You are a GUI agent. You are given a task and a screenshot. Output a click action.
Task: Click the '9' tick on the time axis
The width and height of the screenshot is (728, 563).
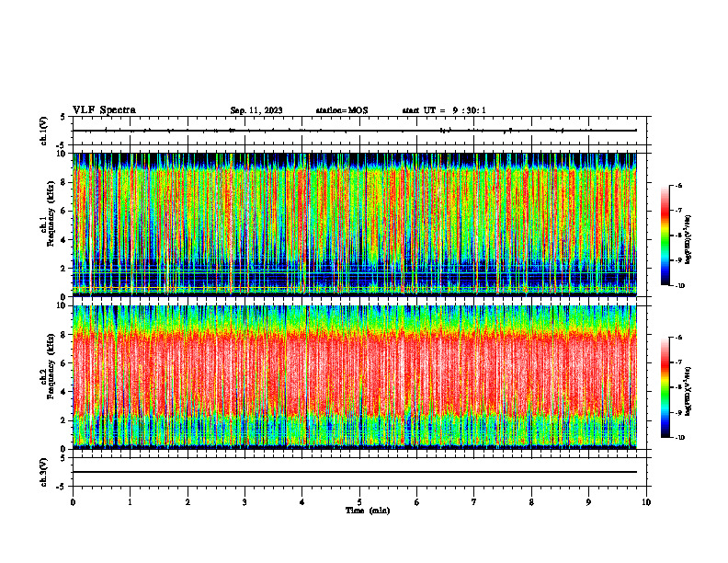coord(588,502)
